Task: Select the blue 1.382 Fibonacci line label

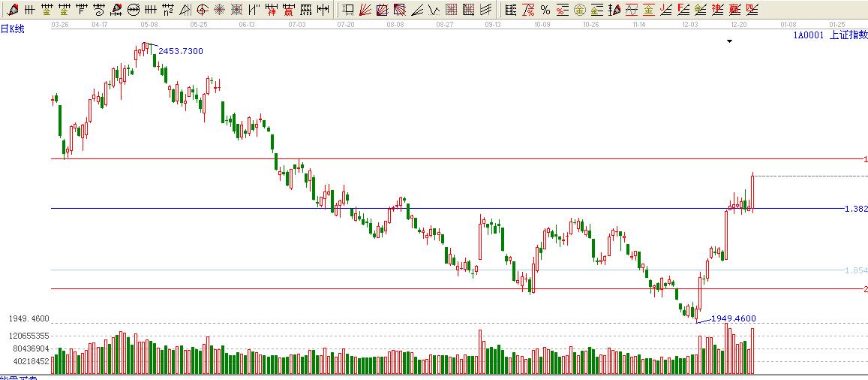Action: click(855, 209)
